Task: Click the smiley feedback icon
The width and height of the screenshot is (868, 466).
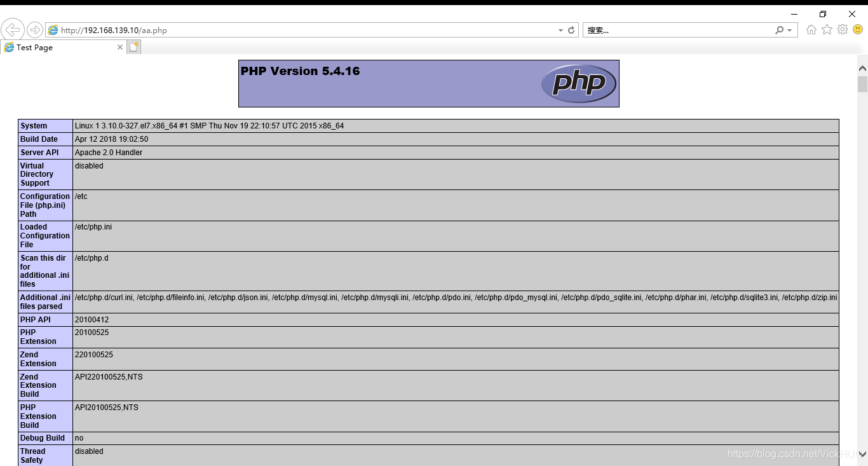Action: 858,29
